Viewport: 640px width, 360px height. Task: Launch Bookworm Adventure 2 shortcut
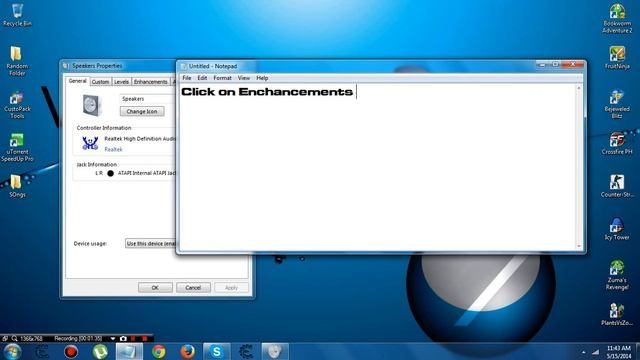tap(617, 18)
